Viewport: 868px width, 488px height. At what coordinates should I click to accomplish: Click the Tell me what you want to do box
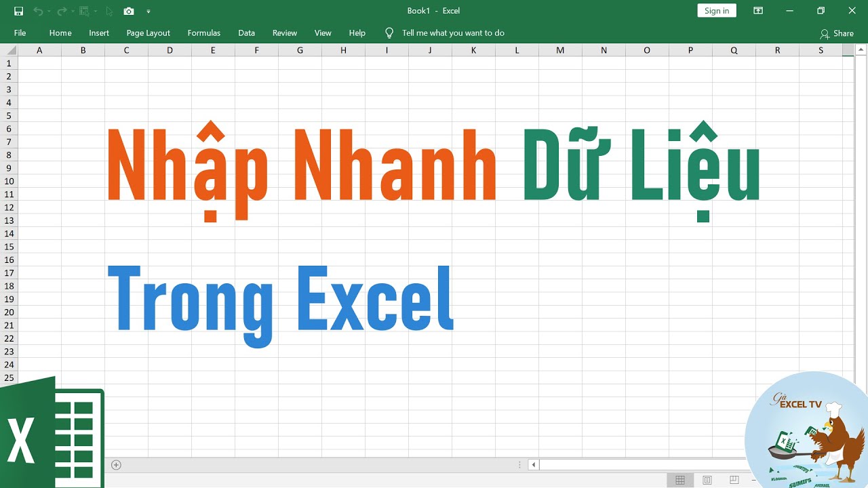pyautogui.click(x=453, y=33)
